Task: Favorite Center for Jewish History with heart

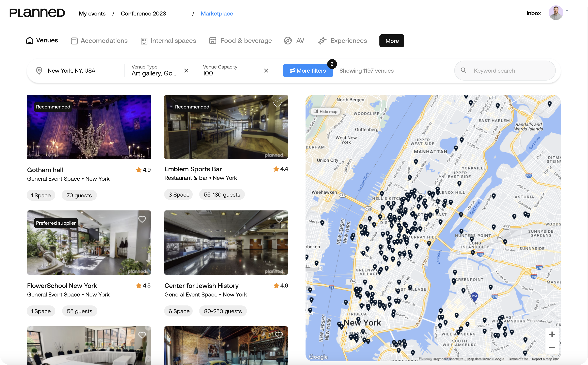Action: (x=279, y=219)
